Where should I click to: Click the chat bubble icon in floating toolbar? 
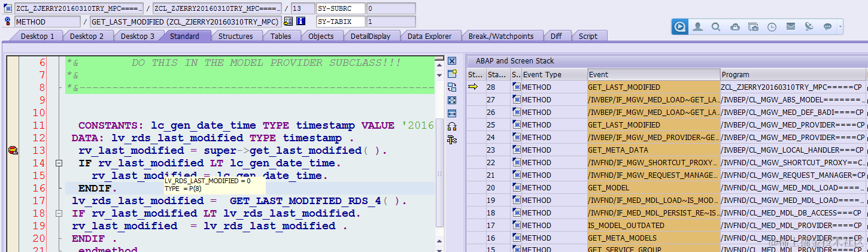click(x=828, y=27)
